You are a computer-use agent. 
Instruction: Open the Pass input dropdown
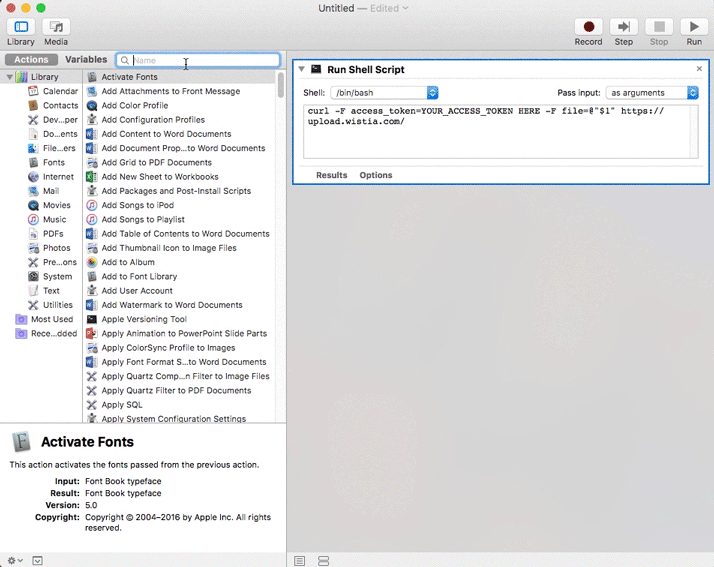click(652, 93)
